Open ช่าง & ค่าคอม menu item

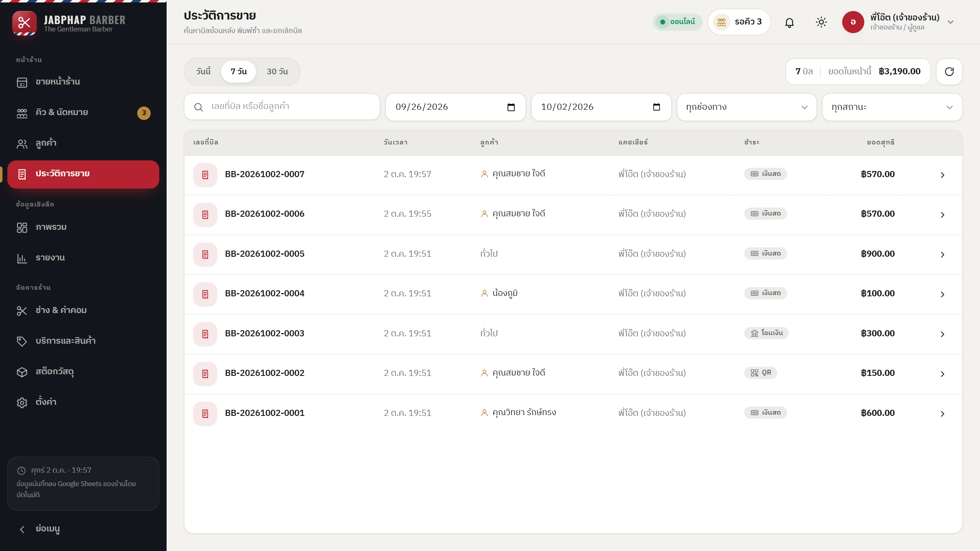tap(83, 311)
